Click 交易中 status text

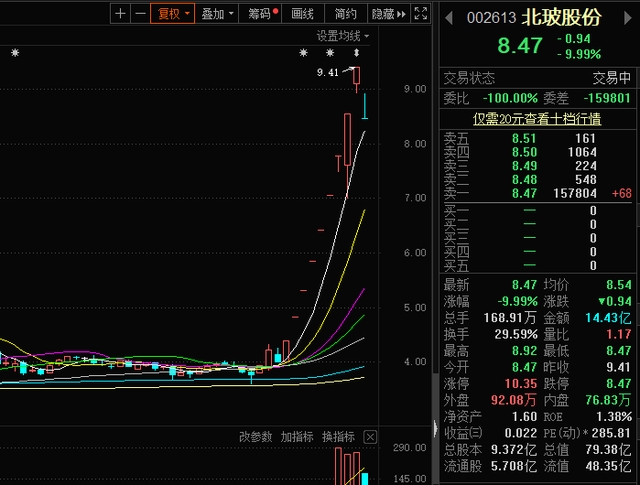click(x=611, y=78)
